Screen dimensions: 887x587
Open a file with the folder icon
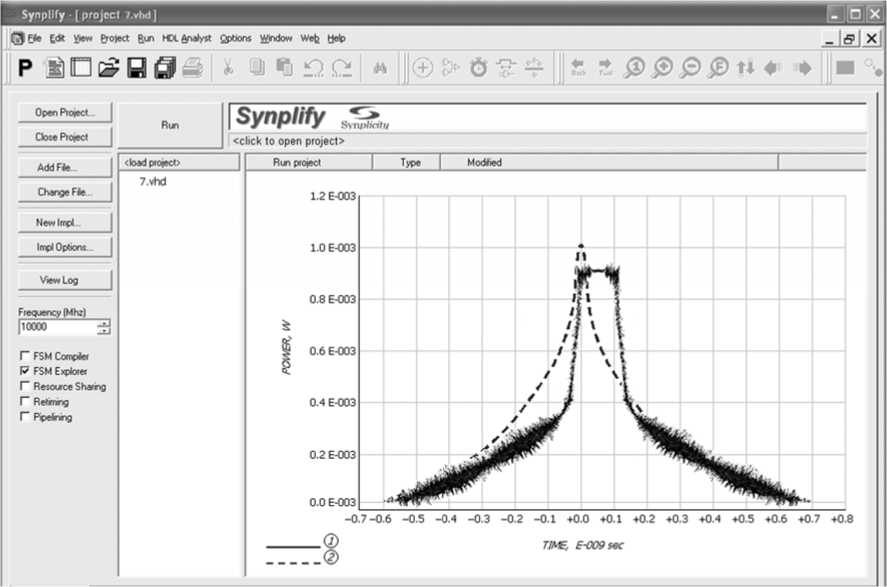tap(108, 68)
